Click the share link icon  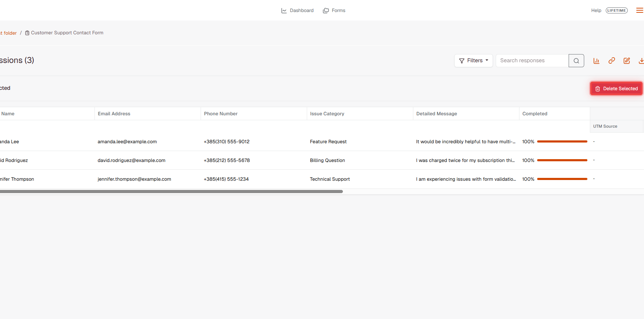(612, 61)
